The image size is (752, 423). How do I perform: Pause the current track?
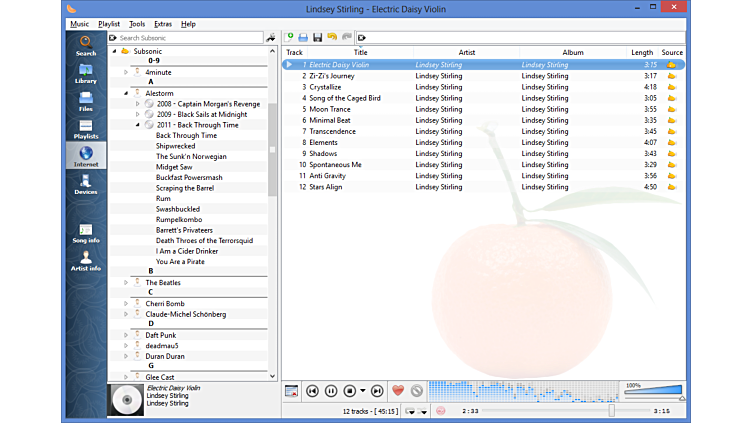coord(331,391)
